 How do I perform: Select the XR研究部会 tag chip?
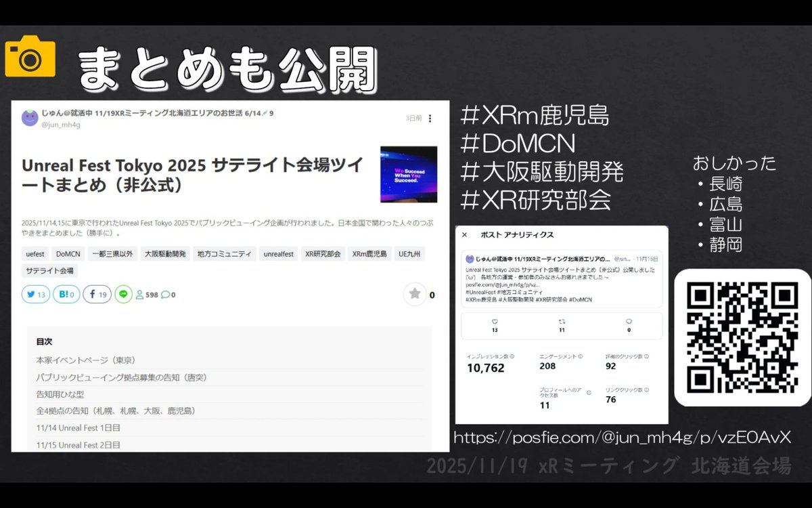click(323, 254)
